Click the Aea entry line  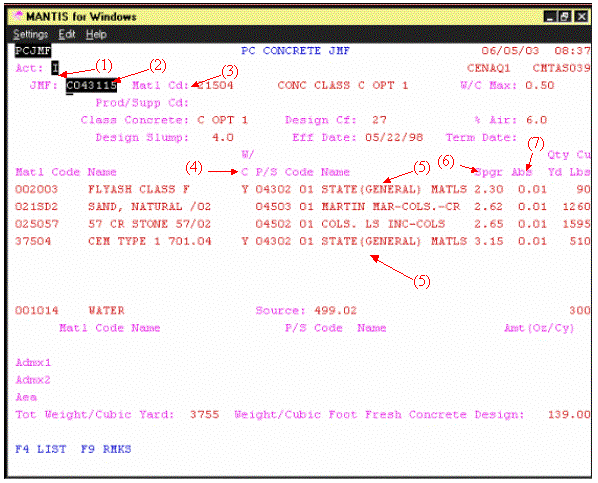(x=303, y=397)
